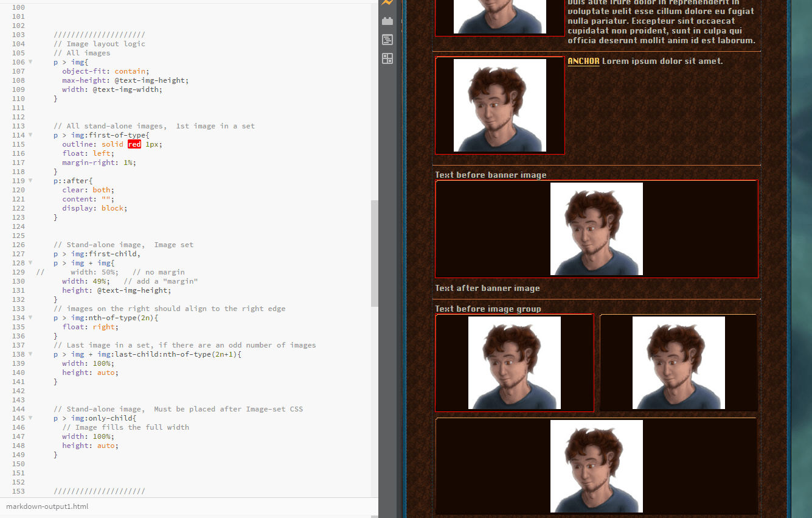Image resolution: width=812 pixels, height=518 pixels.
Task: Click the line number 129 in the gutter
Action: coord(18,272)
